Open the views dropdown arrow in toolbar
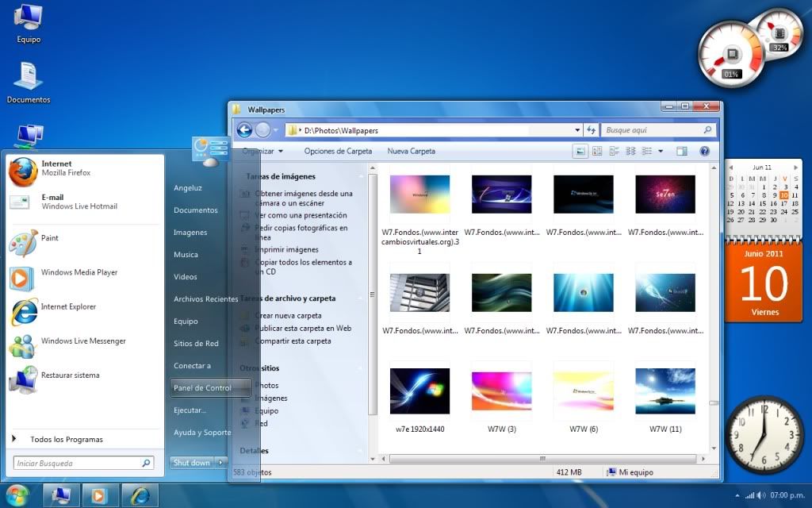The width and height of the screenshot is (812, 508). coord(661,152)
